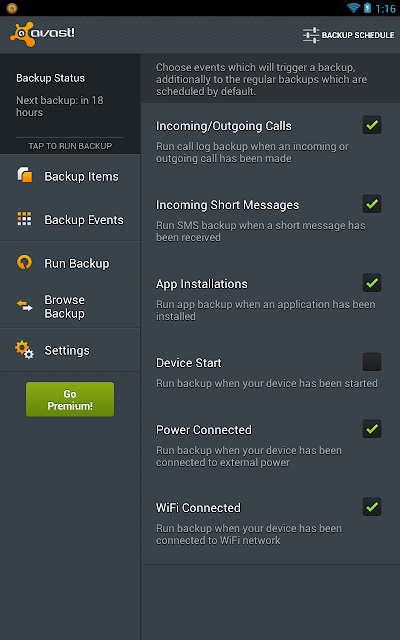The width and height of the screenshot is (400, 640).
Task: Disable the Incoming Short Messages checkbox
Action: pos(372,204)
